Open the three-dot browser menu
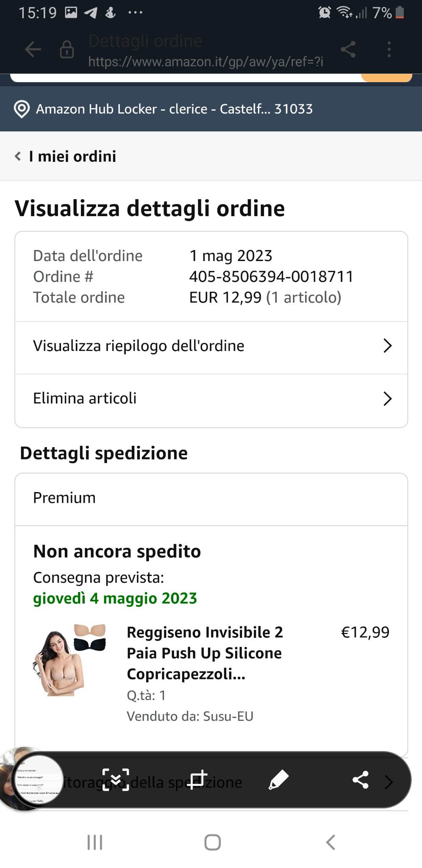Viewport: 422px width, 868px height. [389, 50]
